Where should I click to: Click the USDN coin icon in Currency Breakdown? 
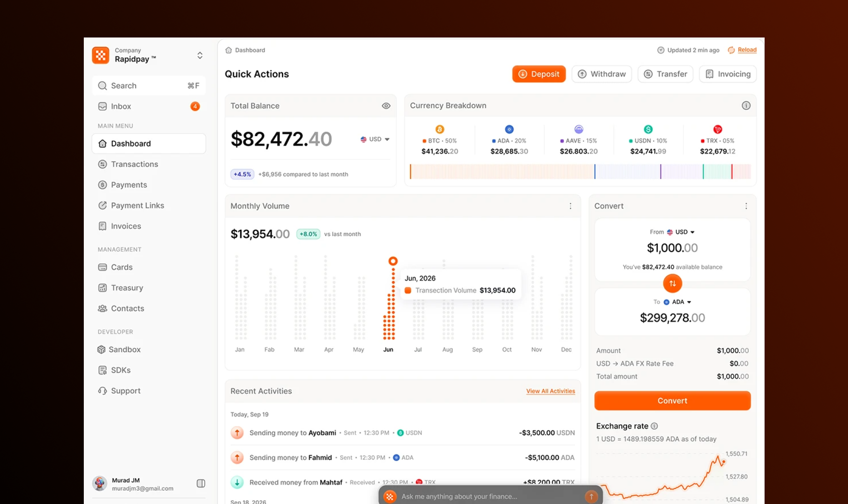pyautogui.click(x=648, y=129)
